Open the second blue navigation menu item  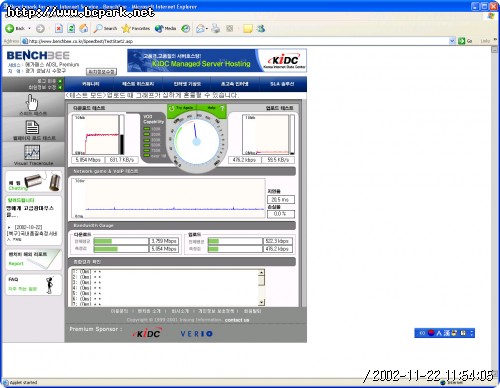tap(138, 84)
